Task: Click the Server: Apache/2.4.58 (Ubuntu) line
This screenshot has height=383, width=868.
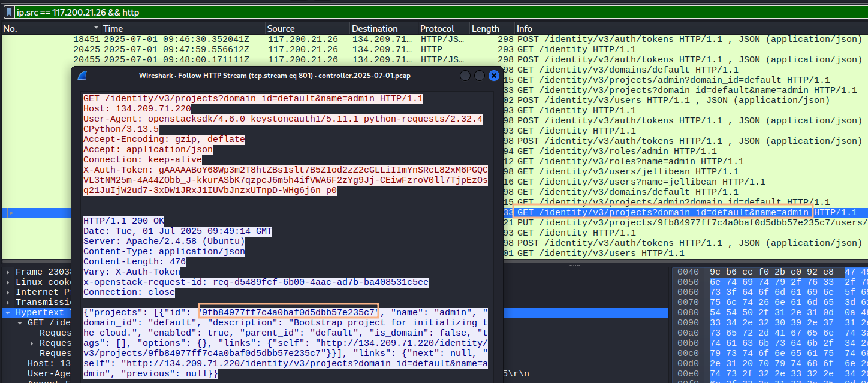Action: (164, 241)
